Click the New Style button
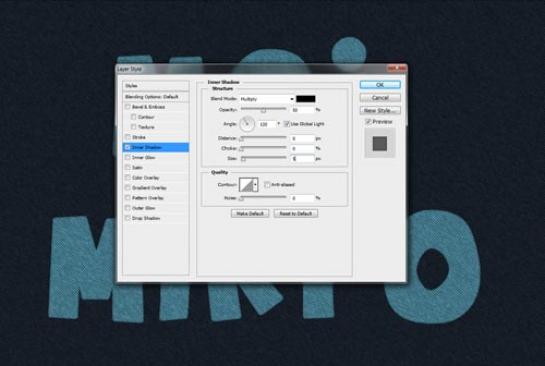Screen dimensions: 545x366 [x=380, y=111]
